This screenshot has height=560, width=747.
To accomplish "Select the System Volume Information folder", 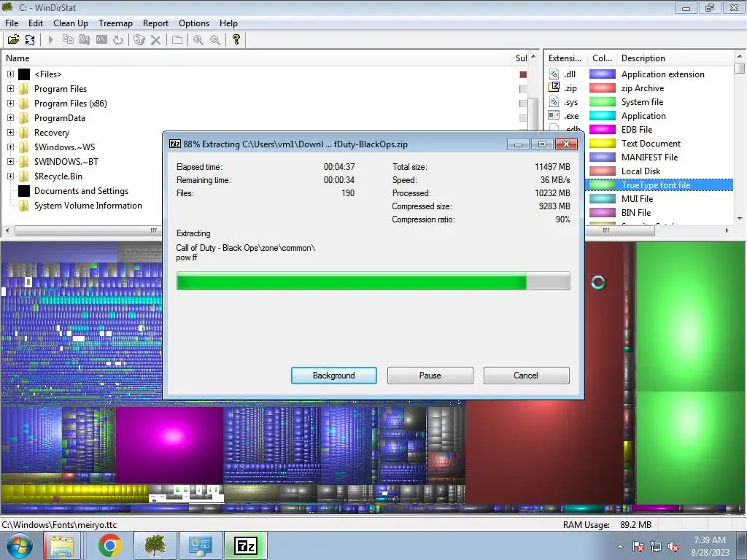I will pyautogui.click(x=88, y=206).
